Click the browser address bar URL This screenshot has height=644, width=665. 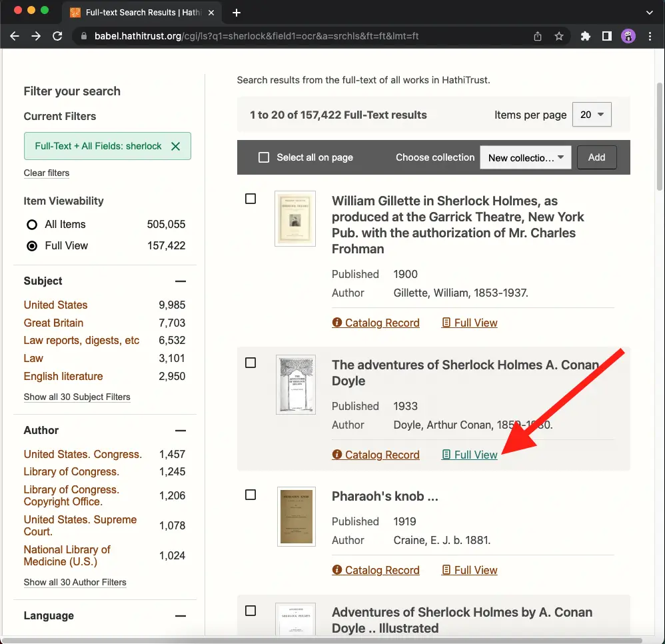tap(256, 36)
